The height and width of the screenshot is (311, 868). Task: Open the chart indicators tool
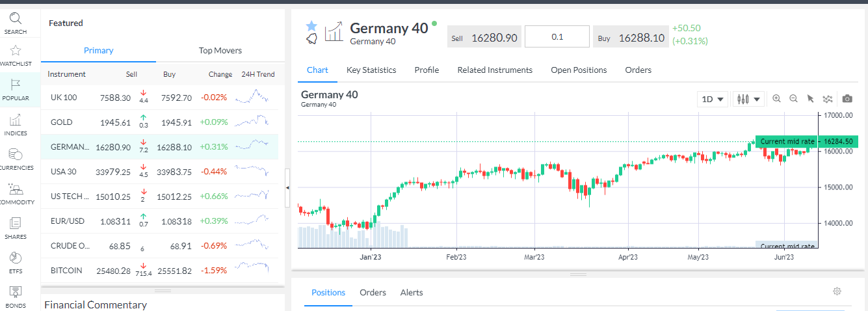[827, 99]
